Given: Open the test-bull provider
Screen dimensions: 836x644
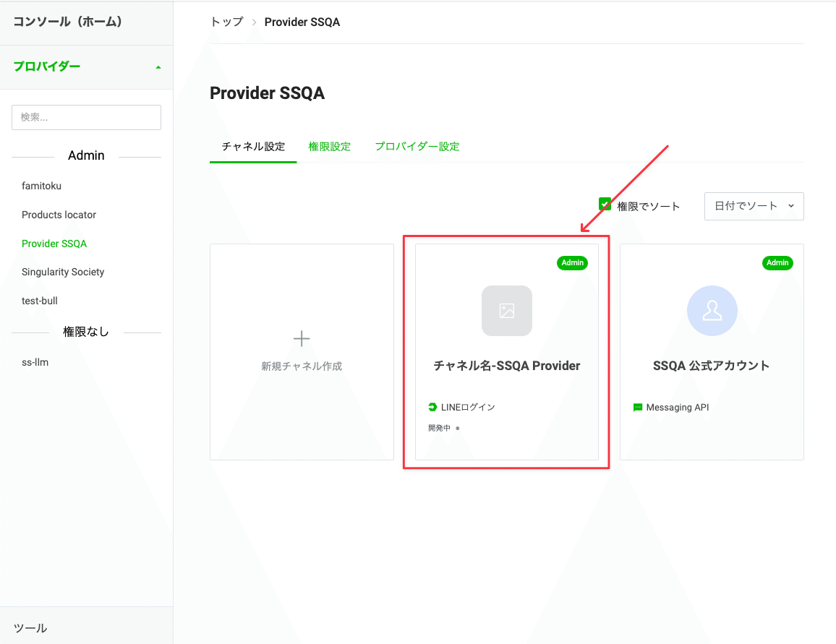Looking at the screenshot, I should 40,301.
